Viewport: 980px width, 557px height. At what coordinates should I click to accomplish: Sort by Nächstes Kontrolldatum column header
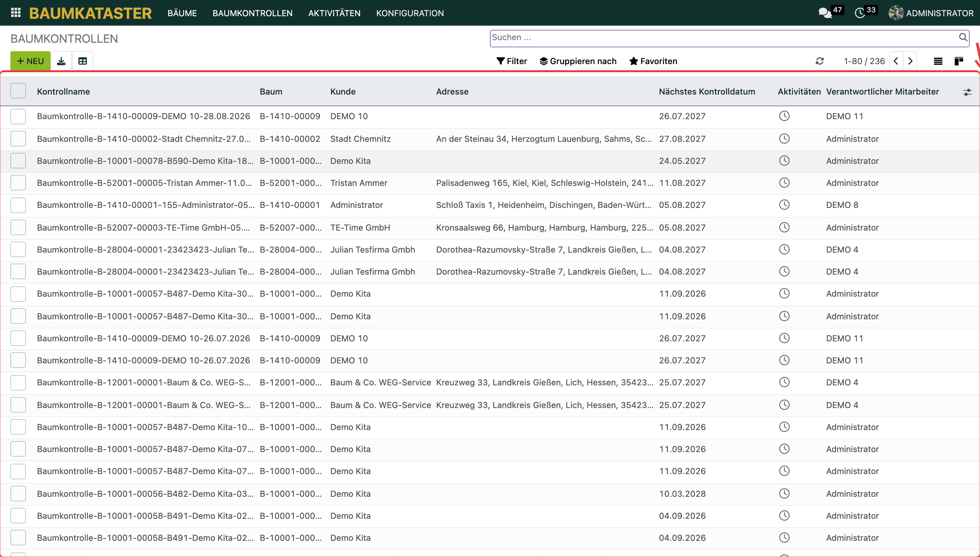pyautogui.click(x=707, y=91)
